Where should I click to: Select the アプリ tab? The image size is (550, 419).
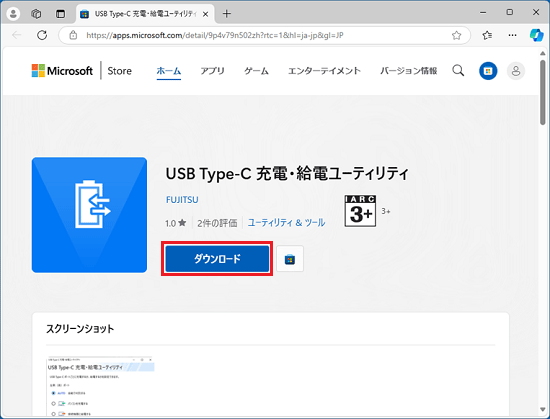(212, 71)
